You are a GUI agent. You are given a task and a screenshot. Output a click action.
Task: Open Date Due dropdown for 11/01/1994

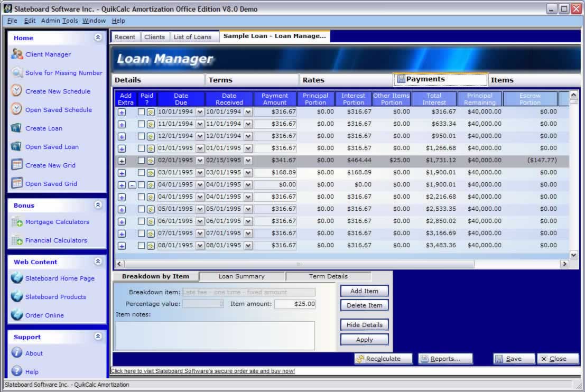tap(200, 124)
